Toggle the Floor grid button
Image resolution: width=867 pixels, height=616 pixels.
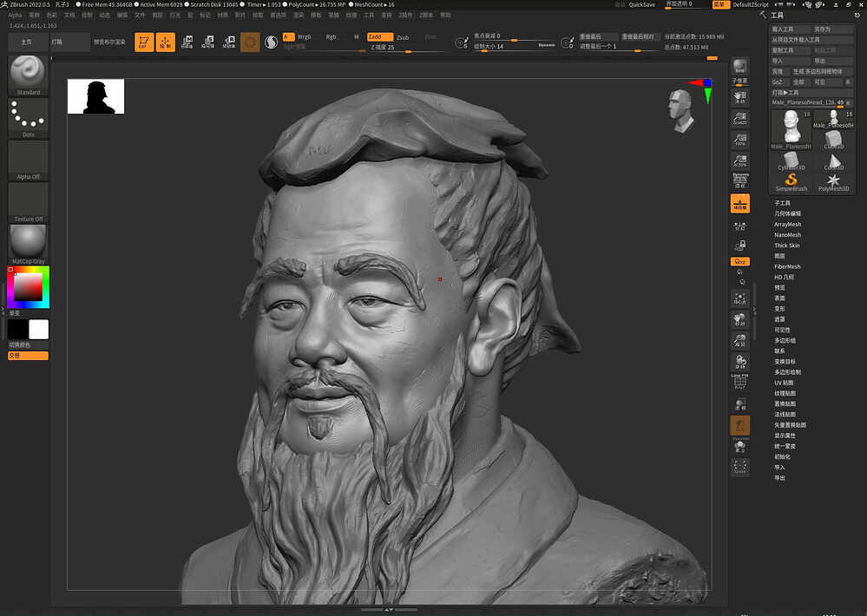point(739,203)
